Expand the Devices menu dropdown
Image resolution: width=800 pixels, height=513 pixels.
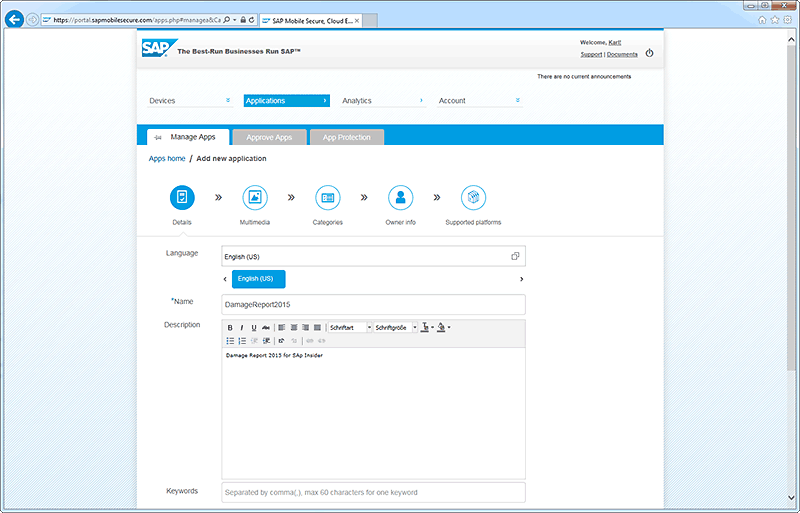coord(190,101)
